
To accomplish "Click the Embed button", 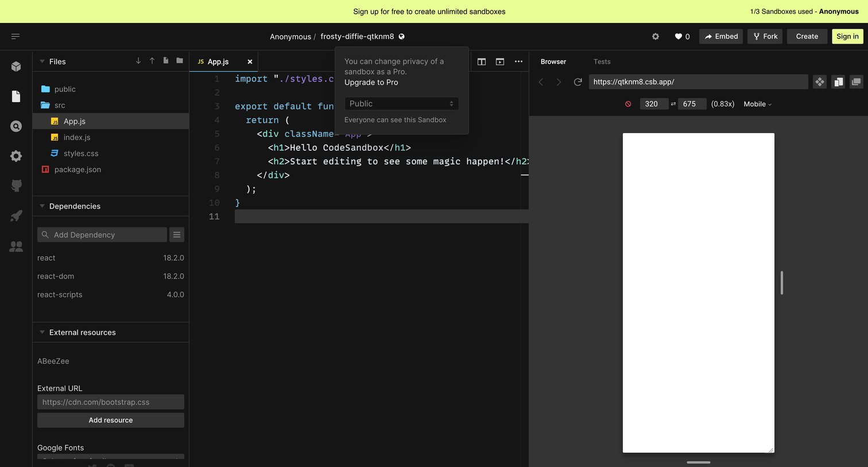I will [721, 36].
